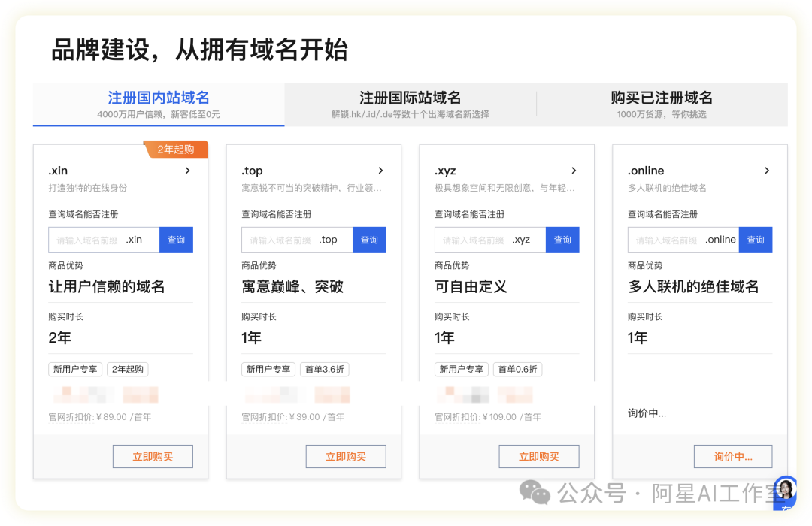This screenshot has width=812, height=526.
Task: Click 查询 button for .top domain
Action: pyautogui.click(x=369, y=240)
